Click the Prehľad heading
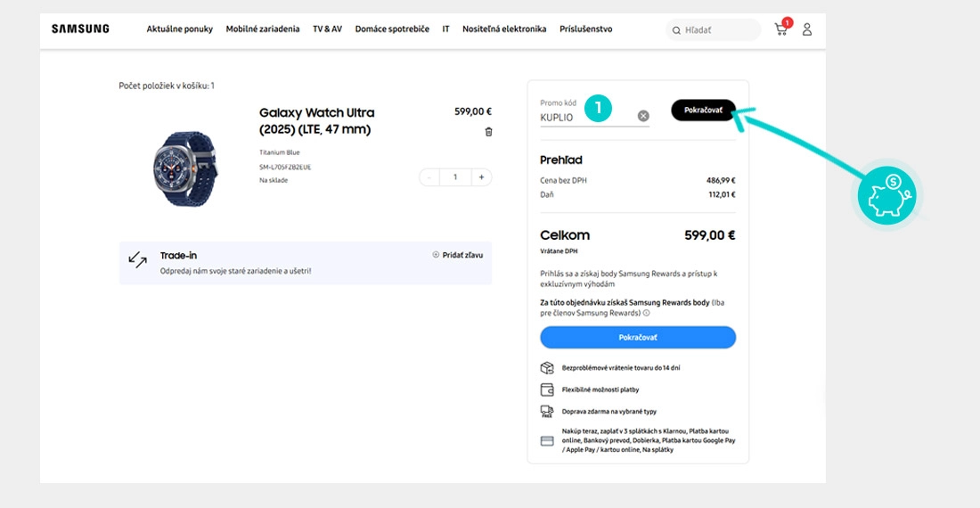 coord(560,160)
